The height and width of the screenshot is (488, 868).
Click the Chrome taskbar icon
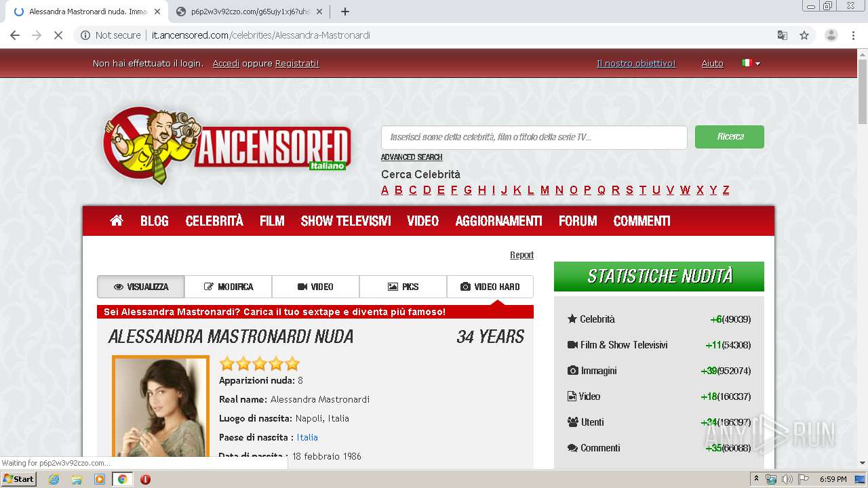click(x=122, y=479)
